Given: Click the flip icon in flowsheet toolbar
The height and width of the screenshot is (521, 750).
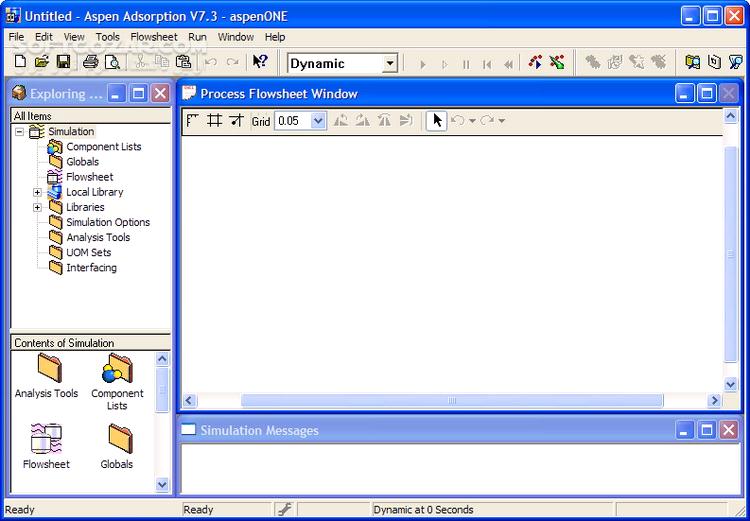Looking at the screenshot, I should 384,121.
